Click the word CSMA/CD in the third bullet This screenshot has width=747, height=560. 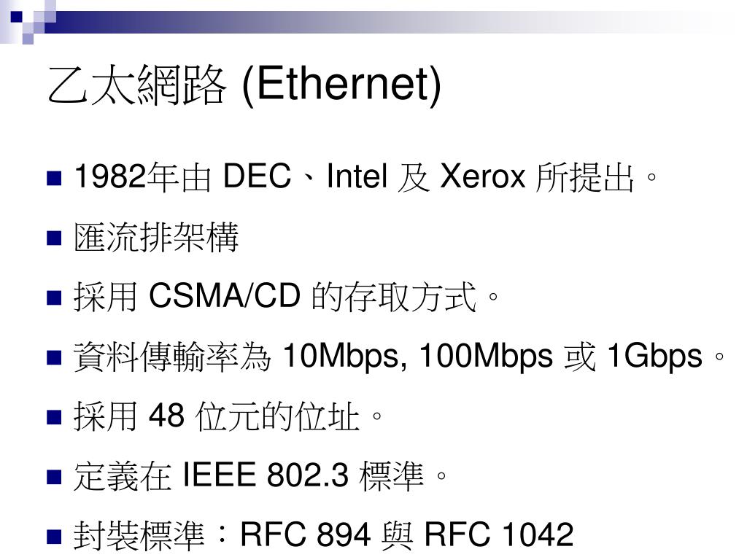[x=225, y=296]
